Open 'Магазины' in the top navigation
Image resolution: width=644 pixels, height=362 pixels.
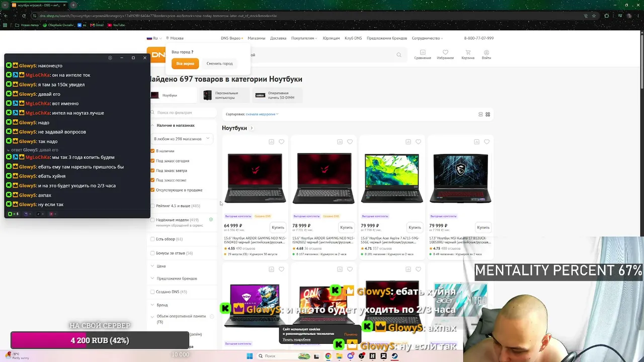click(257, 38)
